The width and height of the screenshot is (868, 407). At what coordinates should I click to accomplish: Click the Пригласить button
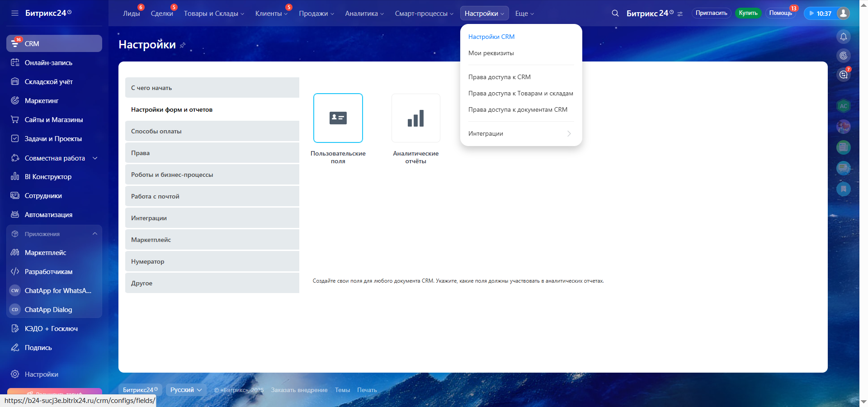point(711,13)
